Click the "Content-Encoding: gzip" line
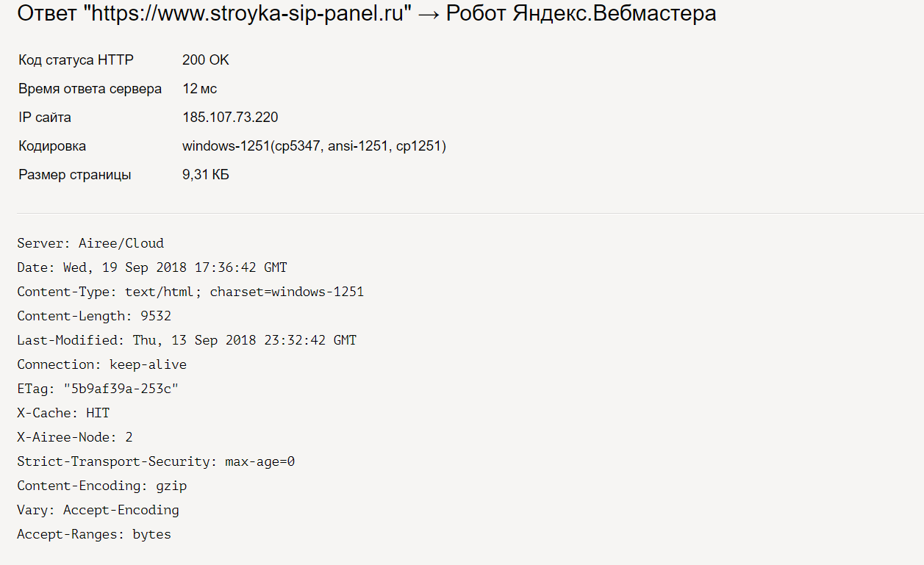The height and width of the screenshot is (565, 924). 102,486
